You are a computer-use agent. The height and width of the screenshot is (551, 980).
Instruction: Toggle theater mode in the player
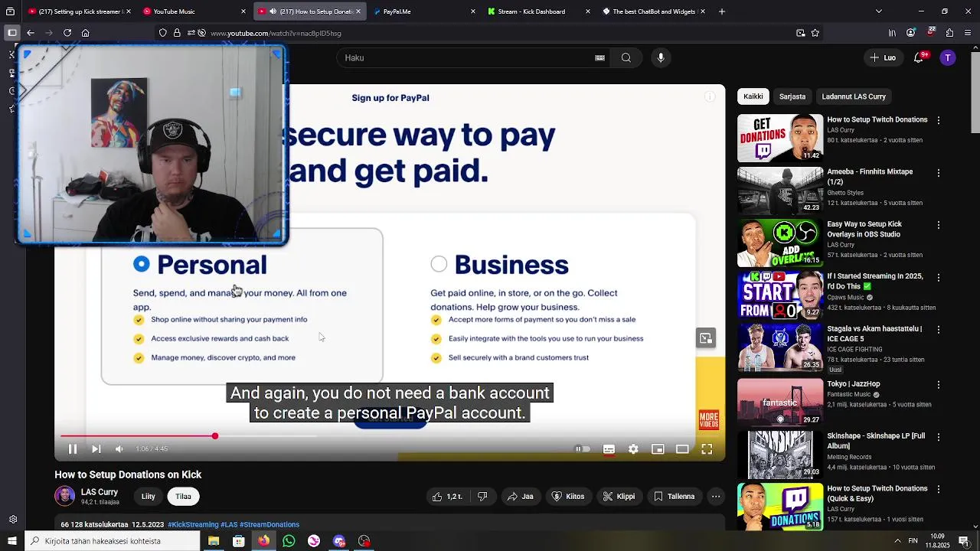[x=682, y=449]
